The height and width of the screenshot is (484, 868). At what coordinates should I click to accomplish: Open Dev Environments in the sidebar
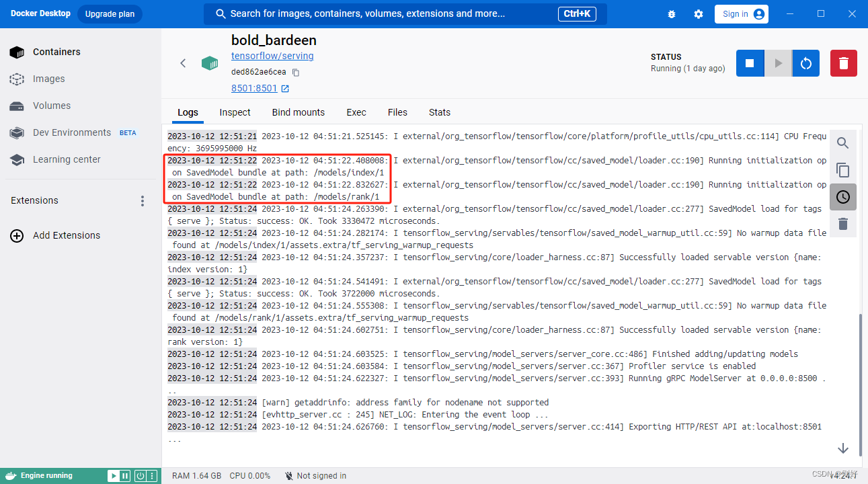click(81, 132)
